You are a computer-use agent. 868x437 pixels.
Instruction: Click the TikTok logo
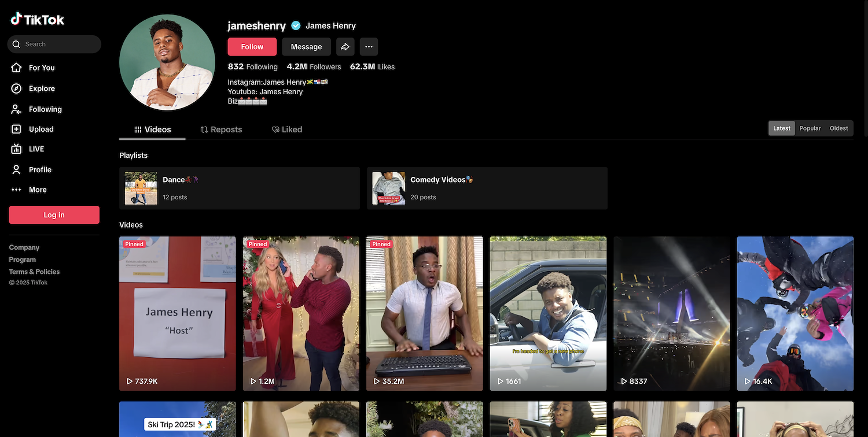click(x=38, y=19)
